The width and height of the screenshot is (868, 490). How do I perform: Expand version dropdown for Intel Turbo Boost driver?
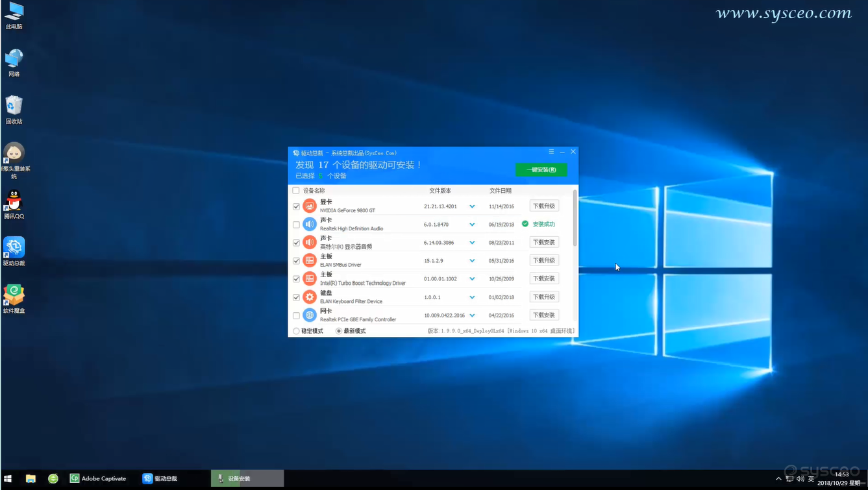click(x=472, y=279)
